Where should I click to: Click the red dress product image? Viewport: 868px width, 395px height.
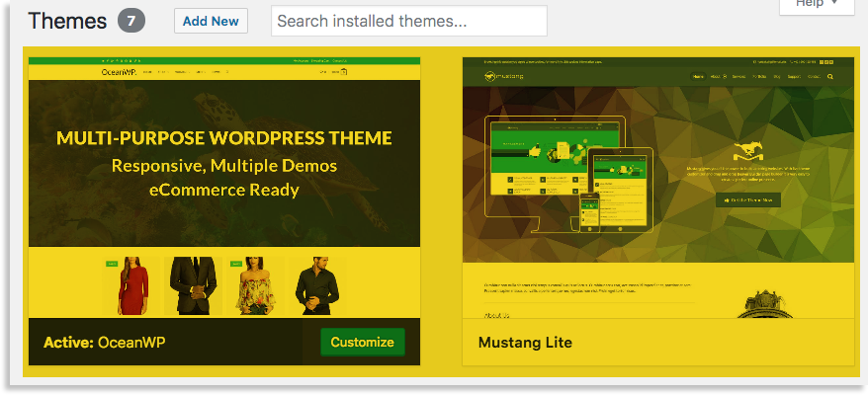pos(132,285)
